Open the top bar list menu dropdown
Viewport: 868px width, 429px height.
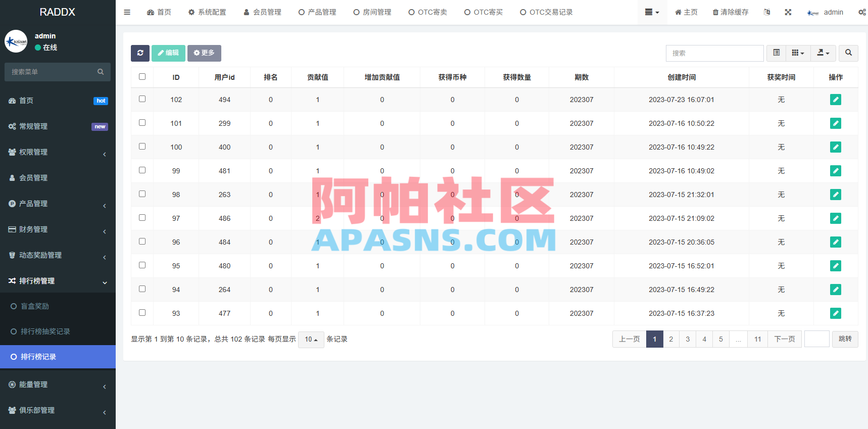652,12
